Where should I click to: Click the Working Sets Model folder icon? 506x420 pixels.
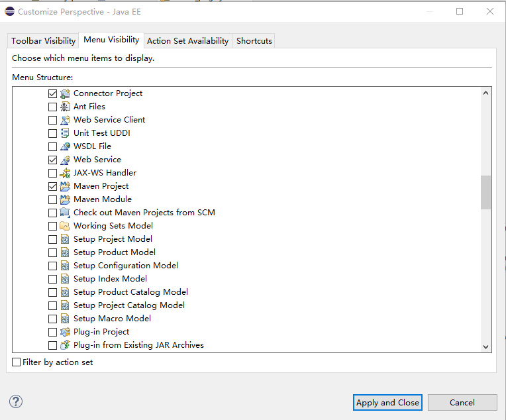click(x=65, y=226)
